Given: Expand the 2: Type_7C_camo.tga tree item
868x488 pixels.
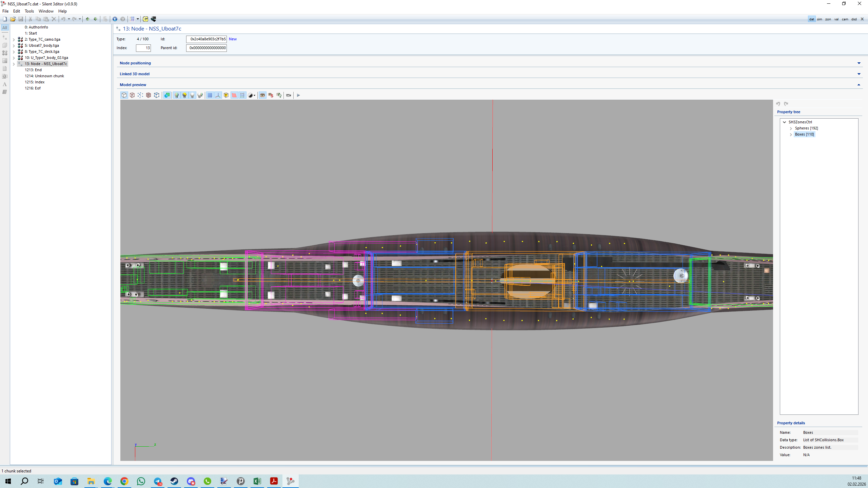Looking at the screenshot, I should (14, 40).
